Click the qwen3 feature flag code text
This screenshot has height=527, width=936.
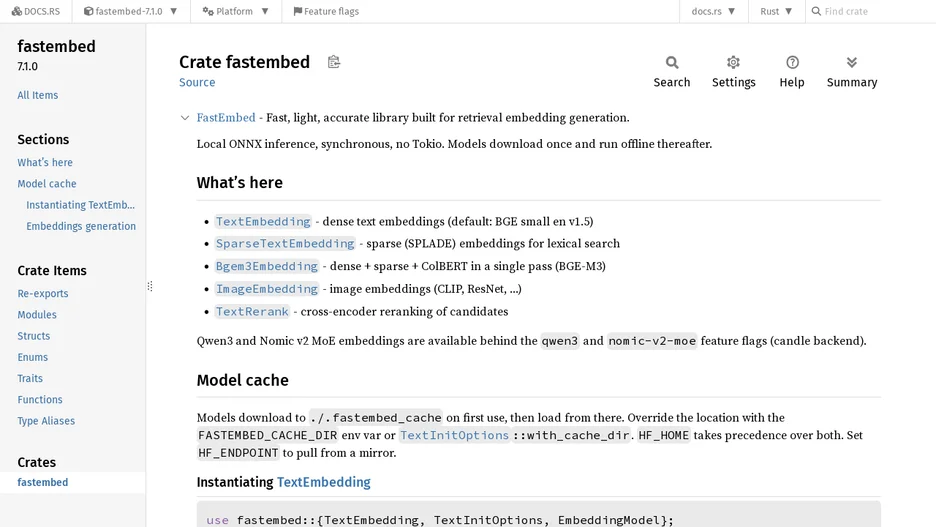(559, 341)
